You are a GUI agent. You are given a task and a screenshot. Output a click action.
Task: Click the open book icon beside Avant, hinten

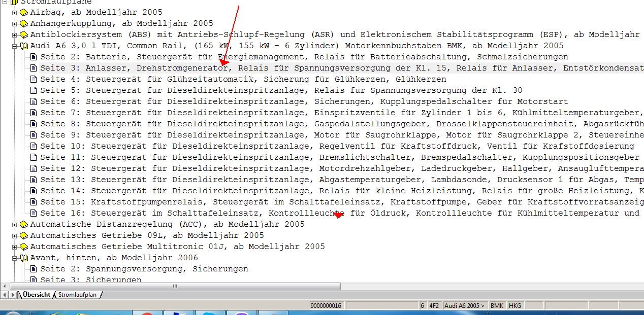point(23,258)
